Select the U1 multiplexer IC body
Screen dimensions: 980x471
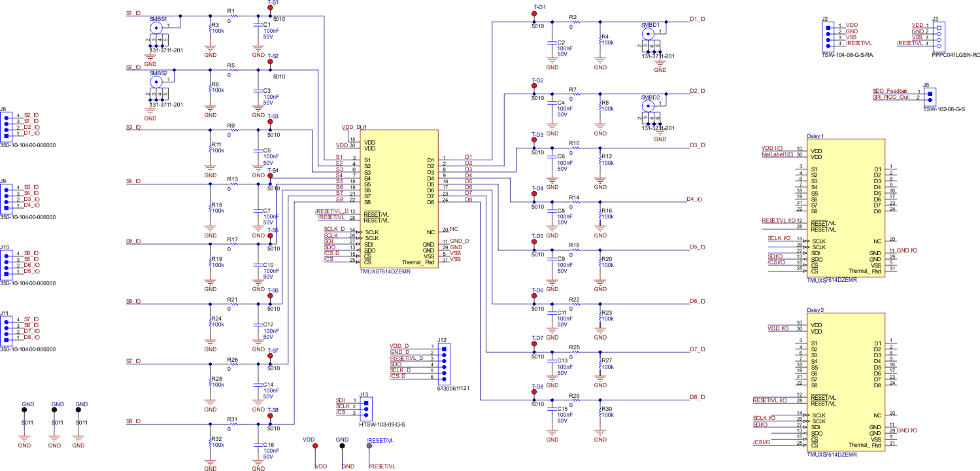[x=398, y=199]
